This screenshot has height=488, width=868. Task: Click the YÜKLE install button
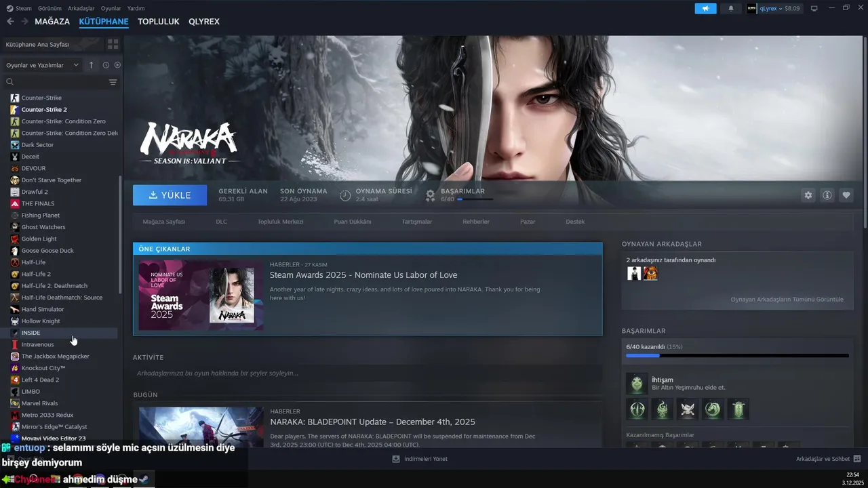click(x=170, y=195)
